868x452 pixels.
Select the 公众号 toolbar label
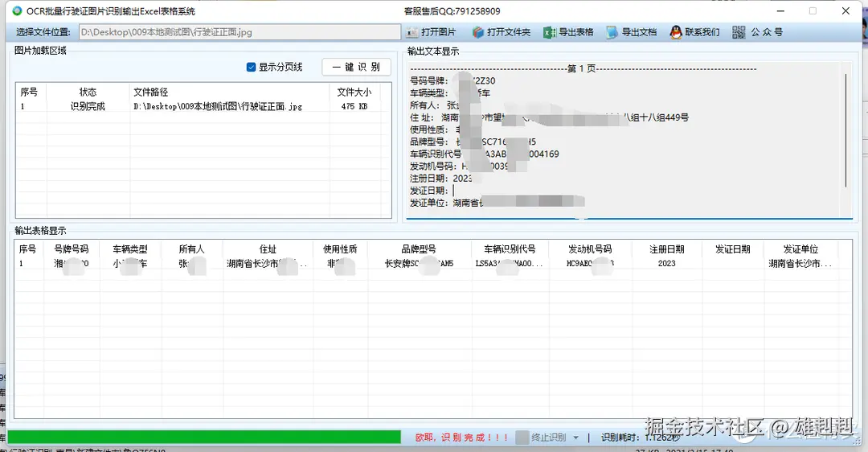point(767,33)
